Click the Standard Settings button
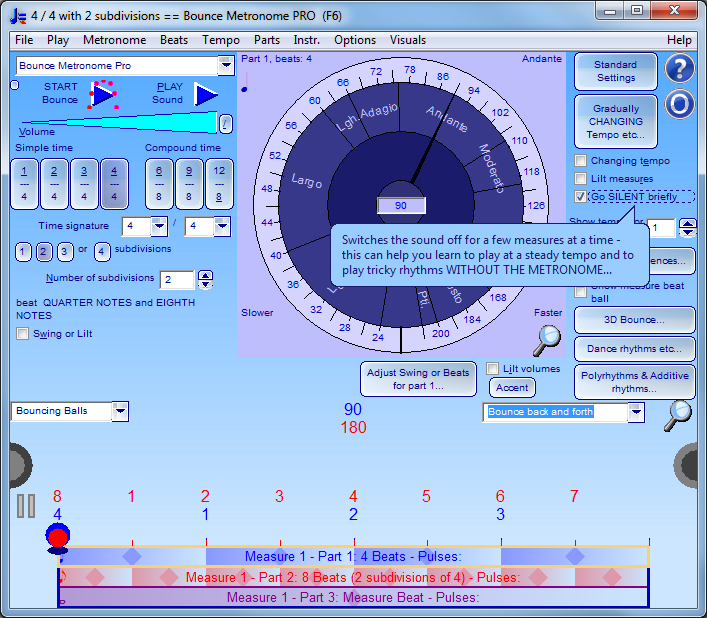The width and height of the screenshot is (707, 618). pyautogui.click(x=615, y=71)
